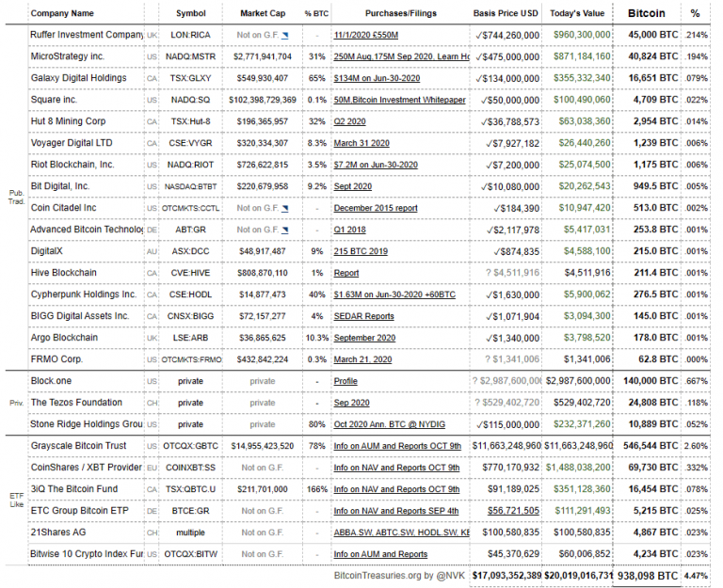The image size is (723, 588).
Task: Click arrow icon in Advanced Bitcoin Technologies row
Action: [x=286, y=230]
